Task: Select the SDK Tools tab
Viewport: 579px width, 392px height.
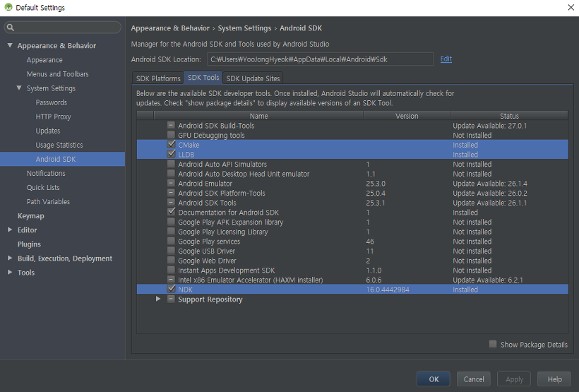Action: (203, 78)
